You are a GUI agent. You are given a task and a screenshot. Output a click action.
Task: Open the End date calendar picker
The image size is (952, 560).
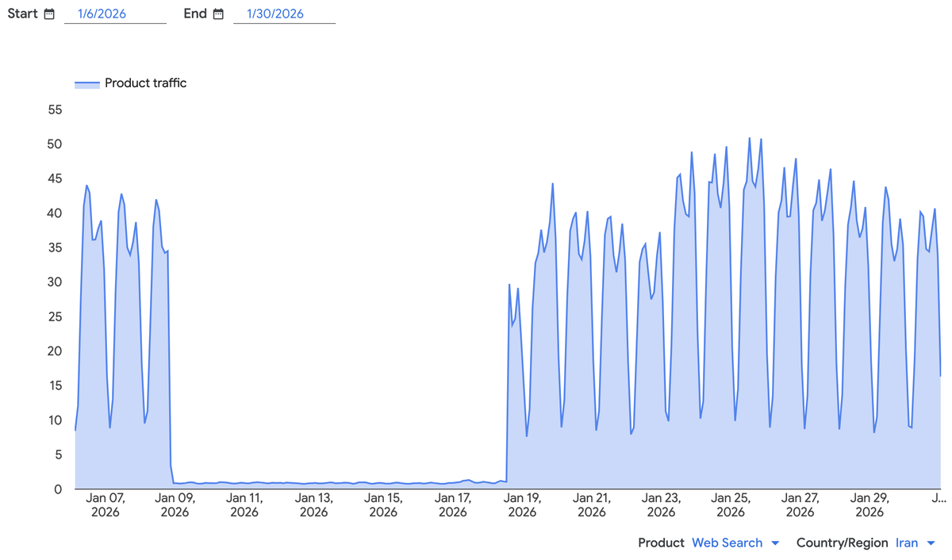[220, 13]
